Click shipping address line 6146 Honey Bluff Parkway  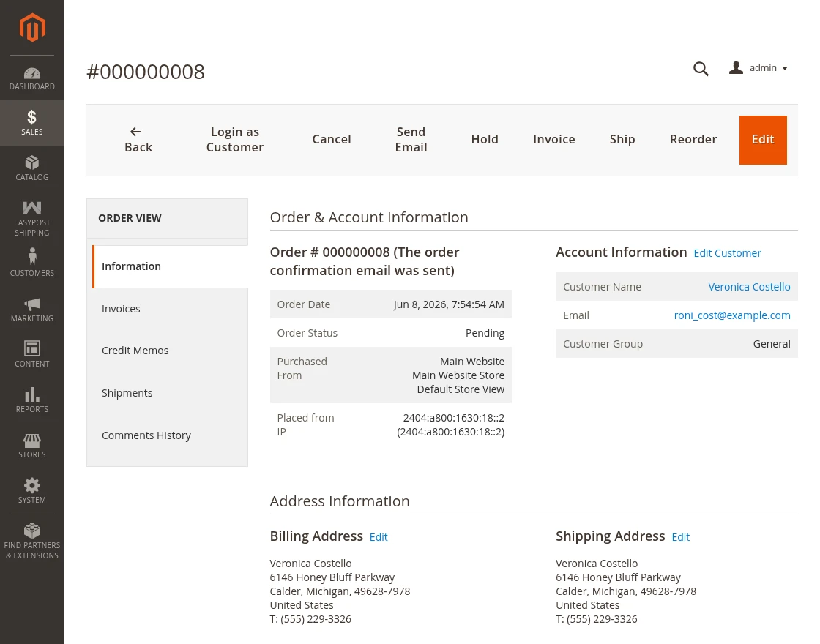point(618,577)
